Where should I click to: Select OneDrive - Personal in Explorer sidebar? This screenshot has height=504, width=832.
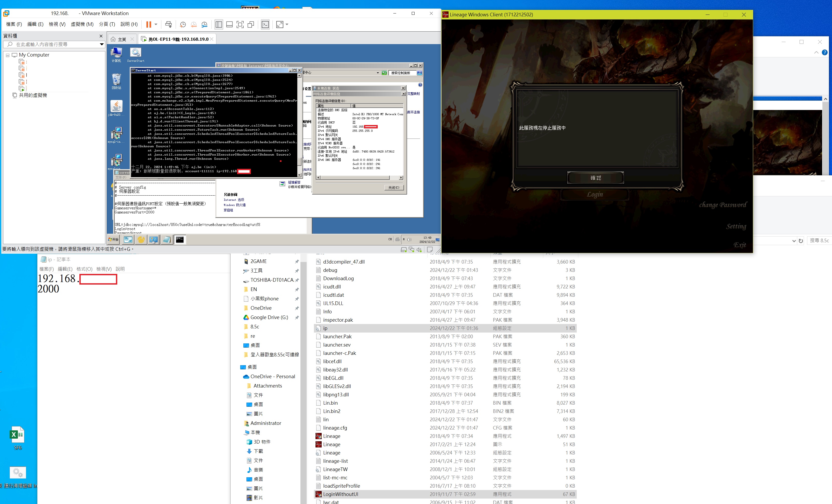pyautogui.click(x=272, y=376)
